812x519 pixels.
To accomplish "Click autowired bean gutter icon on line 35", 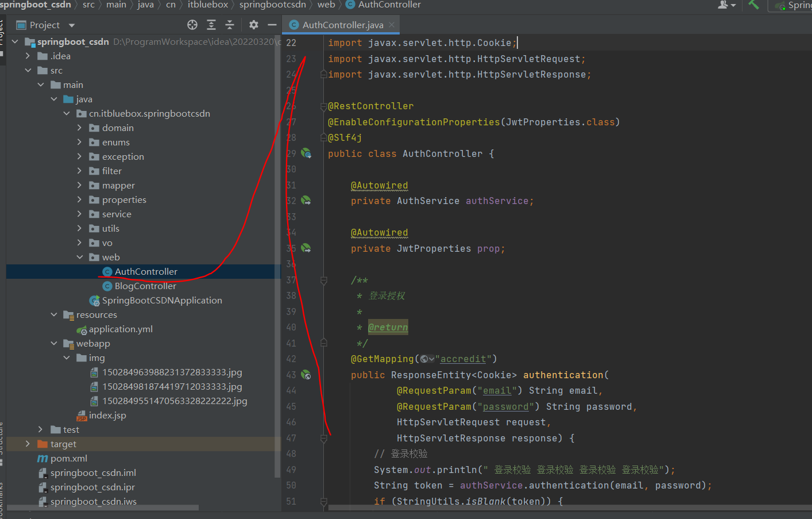I will (x=306, y=248).
